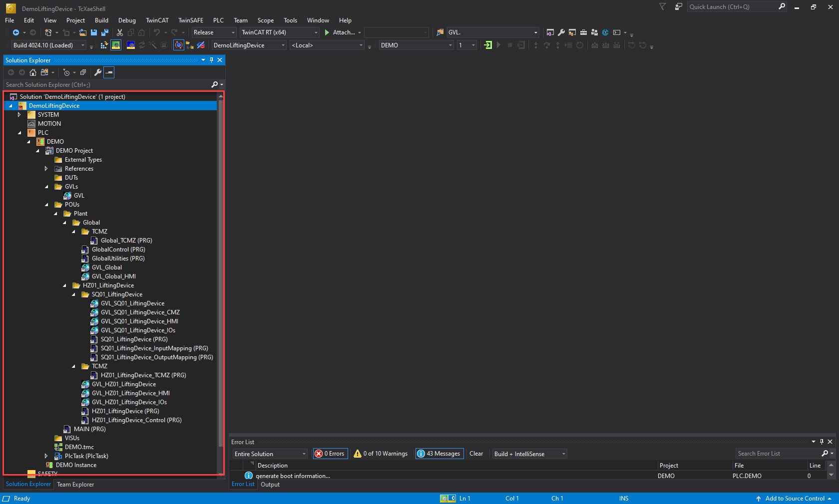Open the PLC menu
The image size is (839, 504).
(x=218, y=20)
